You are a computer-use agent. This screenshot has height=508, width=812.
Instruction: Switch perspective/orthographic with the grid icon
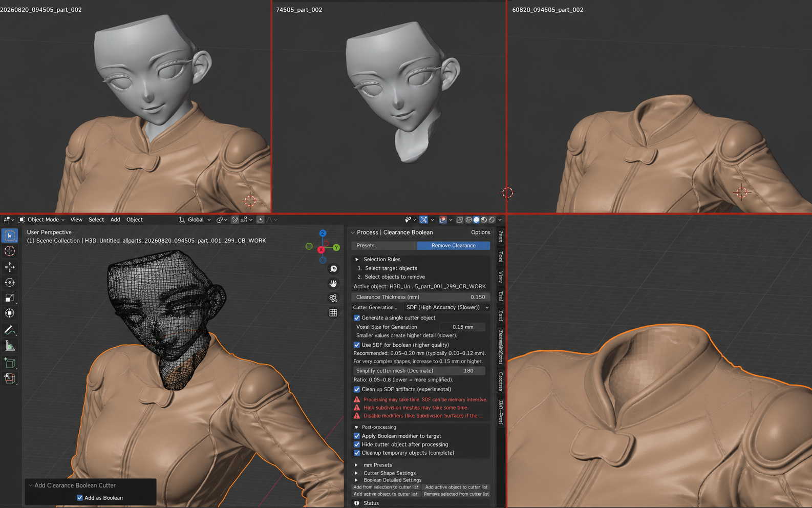(x=333, y=312)
